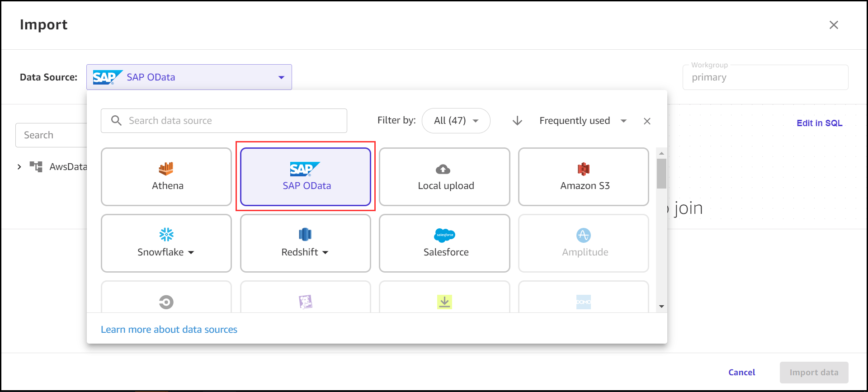Click the Edit in SQL link
The height and width of the screenshot is (392, 868).
point(819,123)
